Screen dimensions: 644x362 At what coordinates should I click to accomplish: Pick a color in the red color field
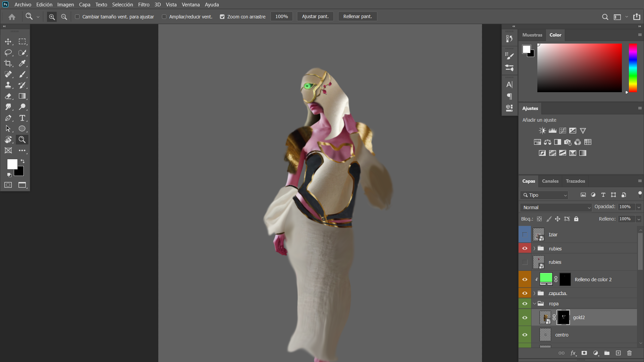tap(579, 68)
